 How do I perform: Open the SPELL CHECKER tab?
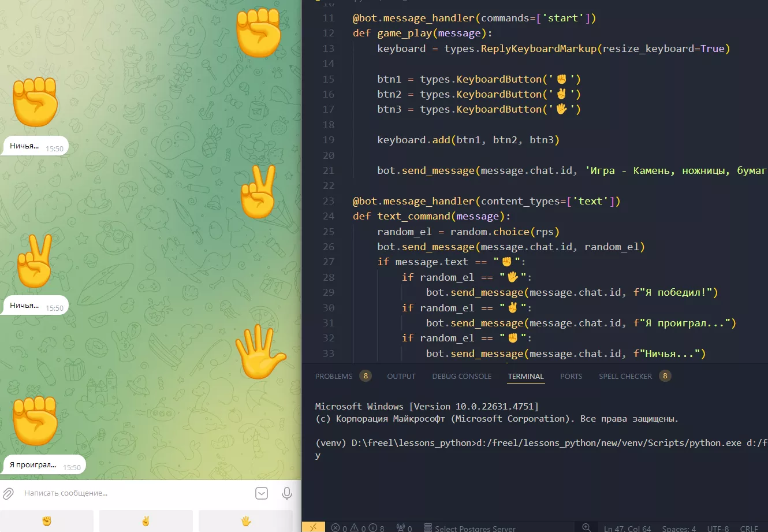(x=625, y=377)
